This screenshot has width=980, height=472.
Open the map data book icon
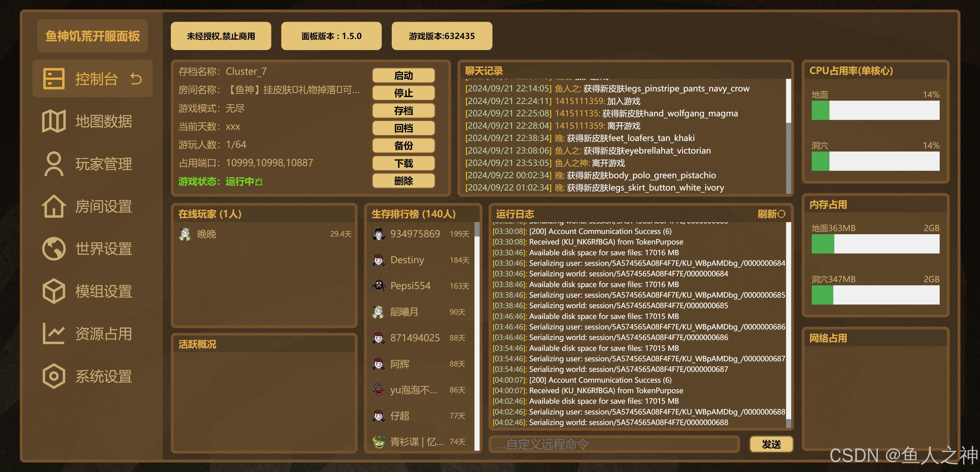(x=54, y=121)
